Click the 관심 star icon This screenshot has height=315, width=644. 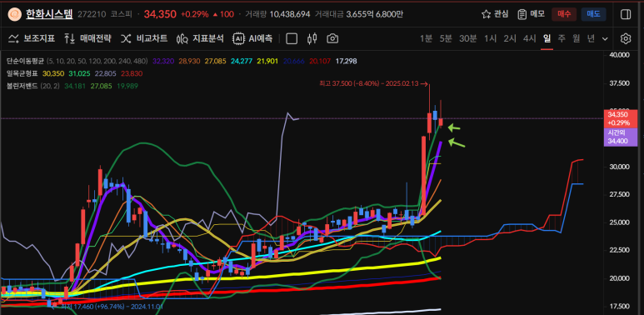point(487,14)
